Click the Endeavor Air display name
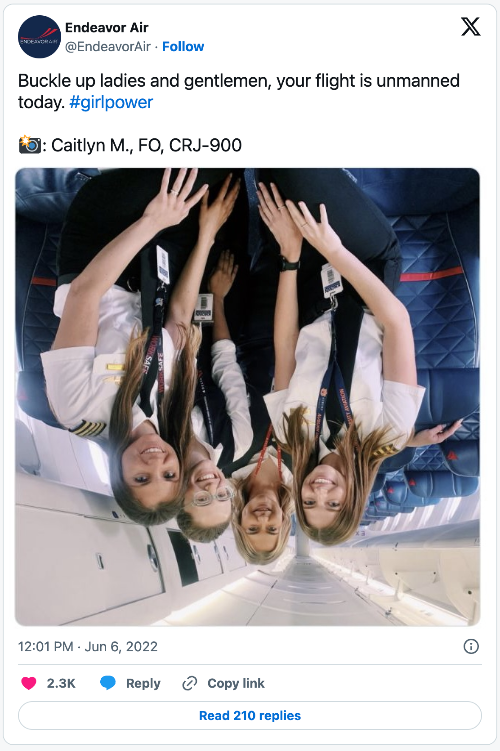Image resolution: width=500 pixels, height=751 pixels. [107, 27]
